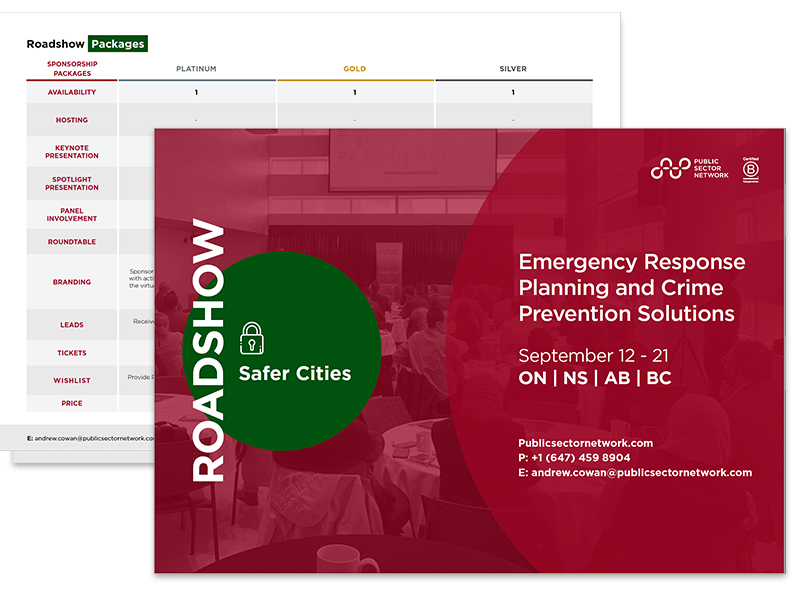The image size is (803, 592).
Task: Click the Branding row label
Action: pyautogui.click(x=72, y=282)
